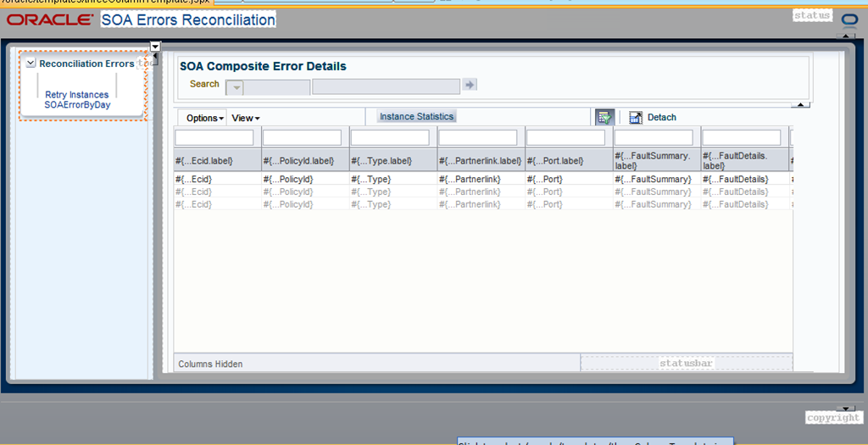This screenshot has height=445, width=868.
Task: Open the SOAErrorByDay link
Action: (x=77, y=104)
